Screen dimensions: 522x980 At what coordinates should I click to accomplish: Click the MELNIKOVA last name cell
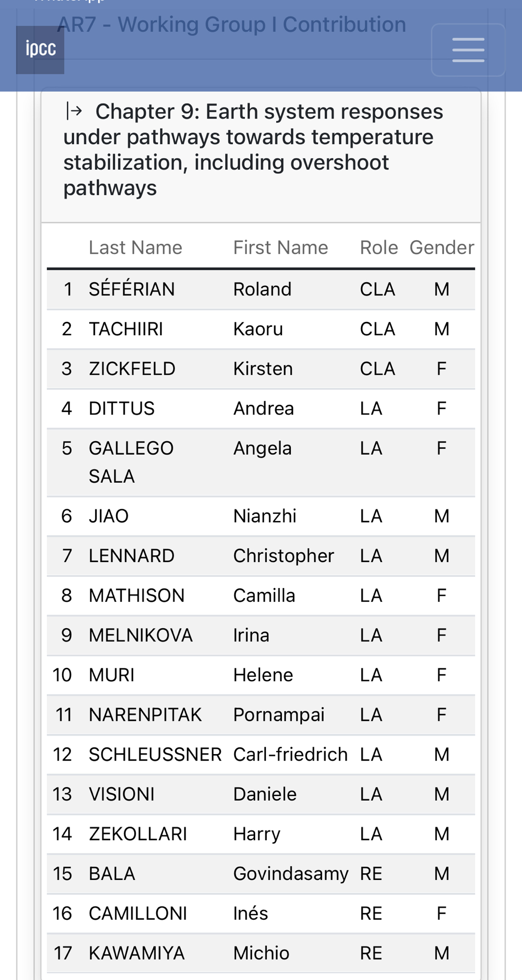141,636
